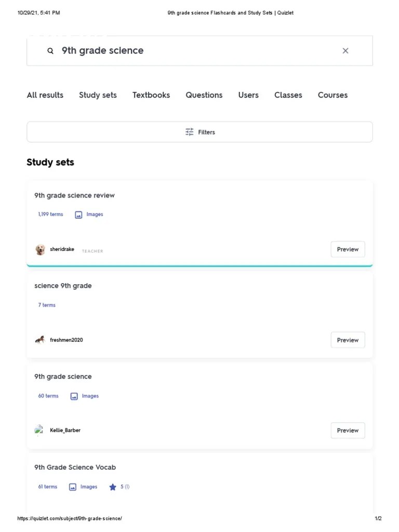Open Kellie_Barber's avatar picture
Screen dimensions: 399x532
[40, 430]
